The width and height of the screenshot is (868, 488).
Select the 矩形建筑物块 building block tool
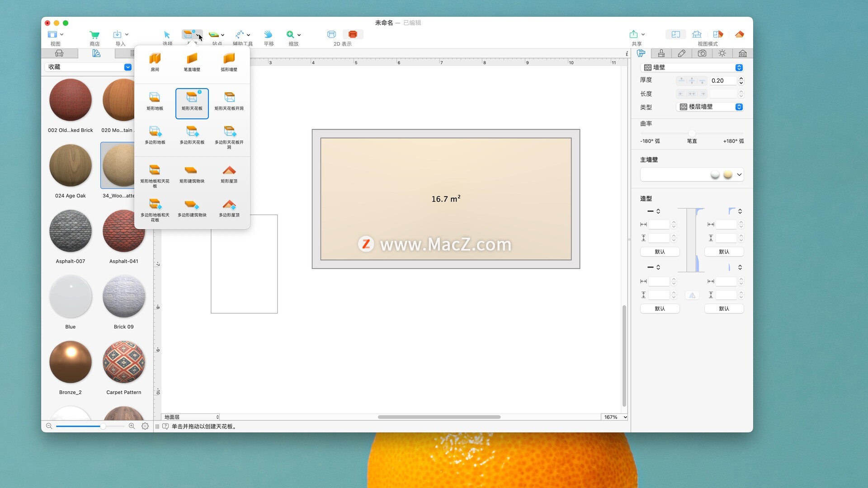point(192,174)
